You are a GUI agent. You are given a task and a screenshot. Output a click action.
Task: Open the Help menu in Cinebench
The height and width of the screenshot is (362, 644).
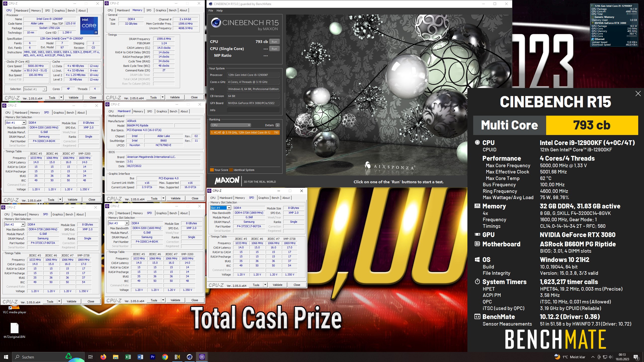(x=220, y=11)
